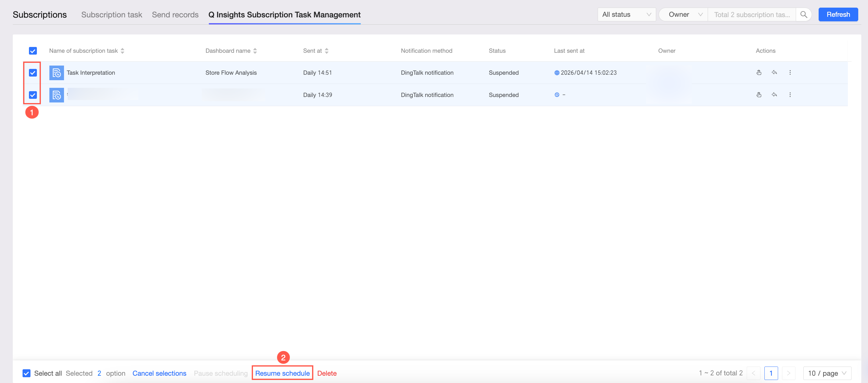Click Suspended status in Daily 14:39 row

(504, 95)
